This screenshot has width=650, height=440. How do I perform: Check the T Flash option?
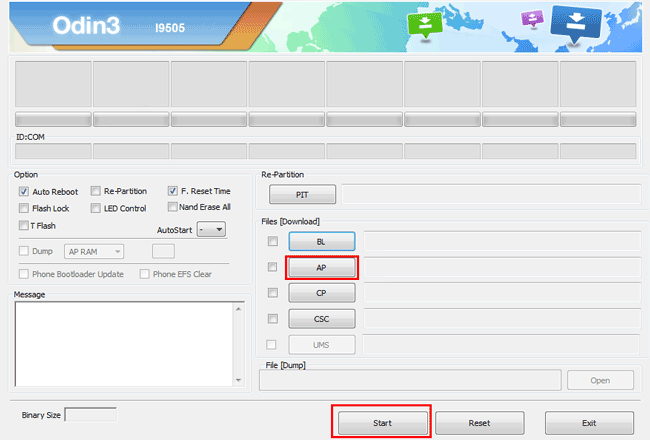[x=24, y=226]
